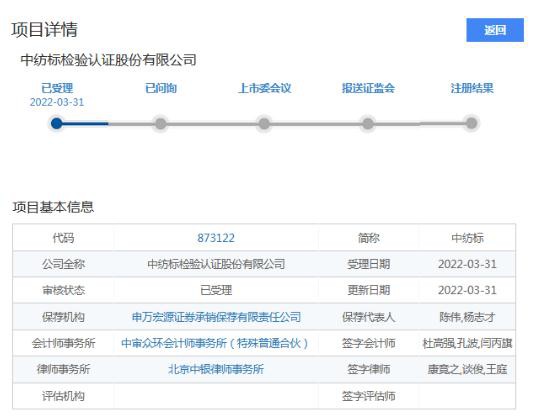Screen dimensions: 538x419
Task: Click the company title 中纺标检验认证股份有限公司 heading
Action: tap(108, 60)
